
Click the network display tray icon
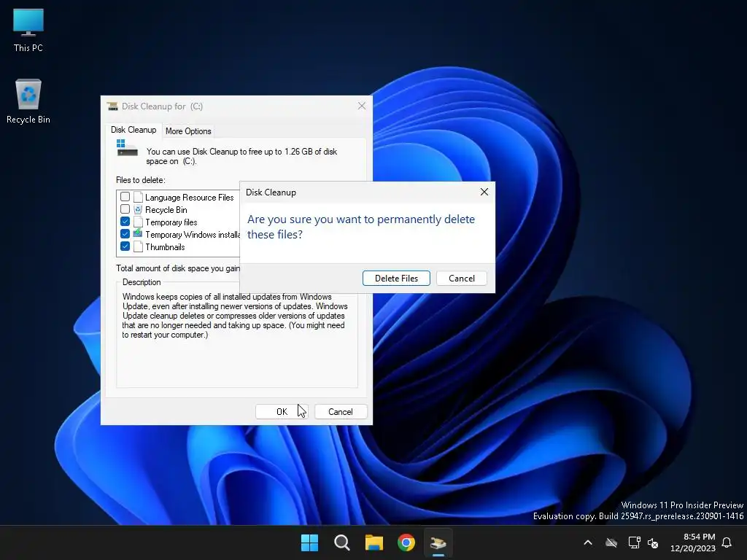click(x=634, y=542)
